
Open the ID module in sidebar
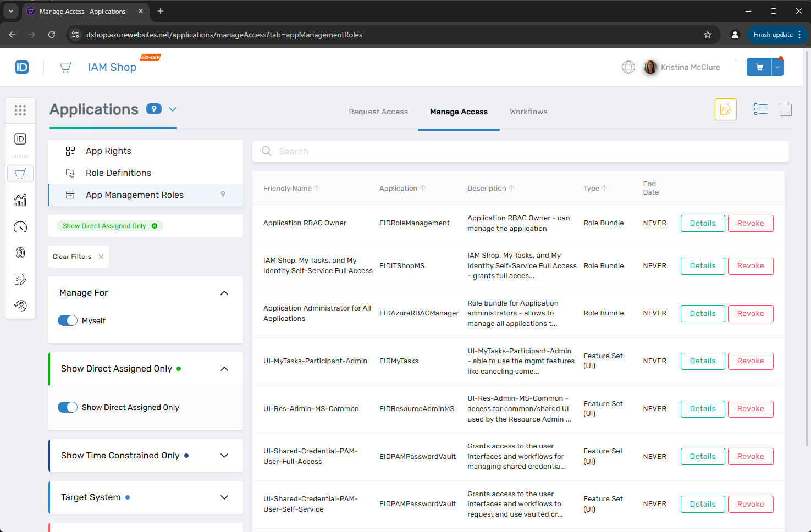(x=20, y=139)
